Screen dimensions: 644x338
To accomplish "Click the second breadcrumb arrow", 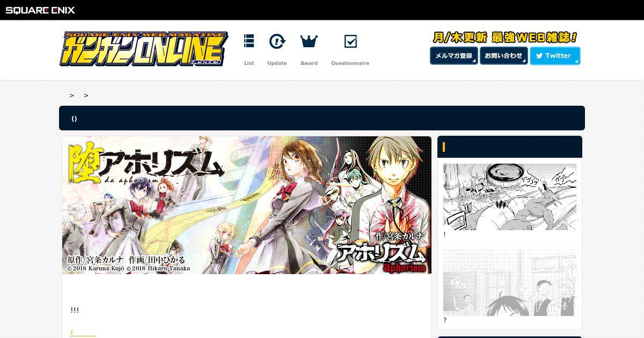I will [x=86, y=95].
